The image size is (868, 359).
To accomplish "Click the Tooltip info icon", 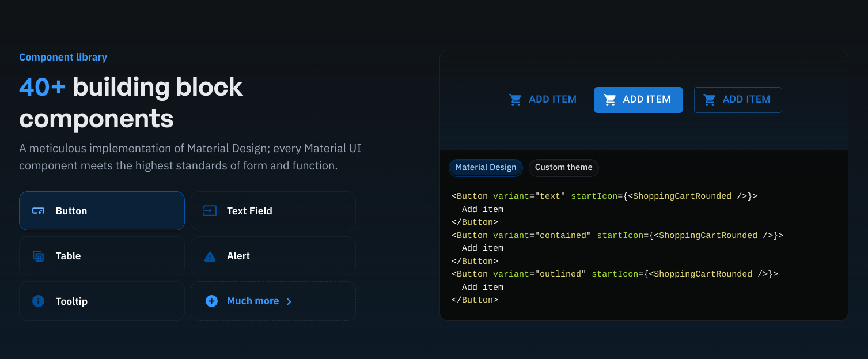I will pyautogui.click(x=39, y=301).
